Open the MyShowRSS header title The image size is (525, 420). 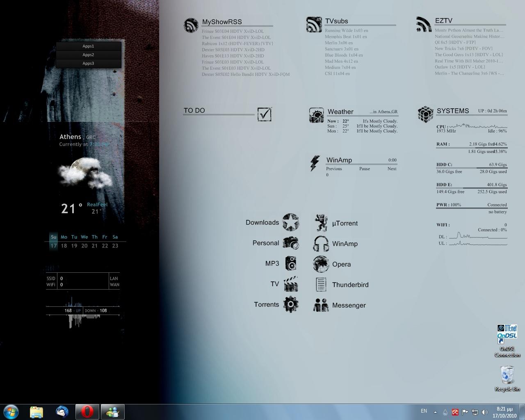222,22
